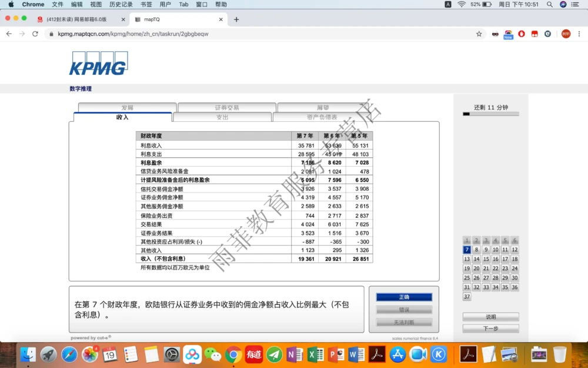
Task: Click the Kaspersky icon in the dock
Action: click(x=439, y=355)
